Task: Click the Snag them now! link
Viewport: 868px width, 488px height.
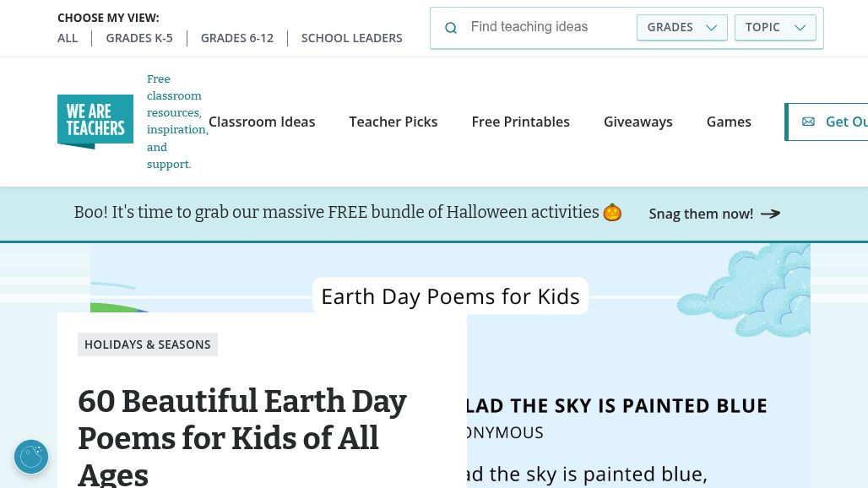Action: pyautogui.click(x=701, y=214)
